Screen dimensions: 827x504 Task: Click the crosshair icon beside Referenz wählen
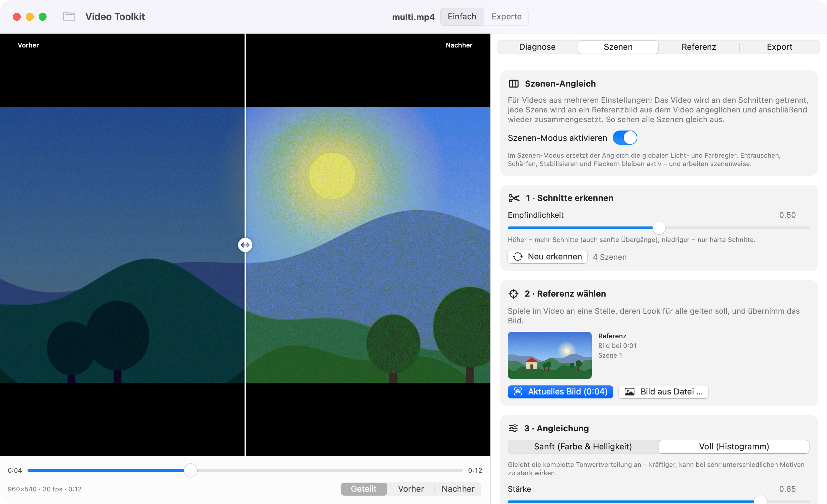click(513, 294)
